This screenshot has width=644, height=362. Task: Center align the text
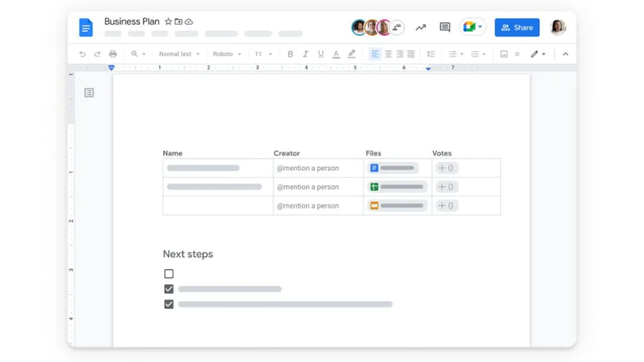(388, 54)
